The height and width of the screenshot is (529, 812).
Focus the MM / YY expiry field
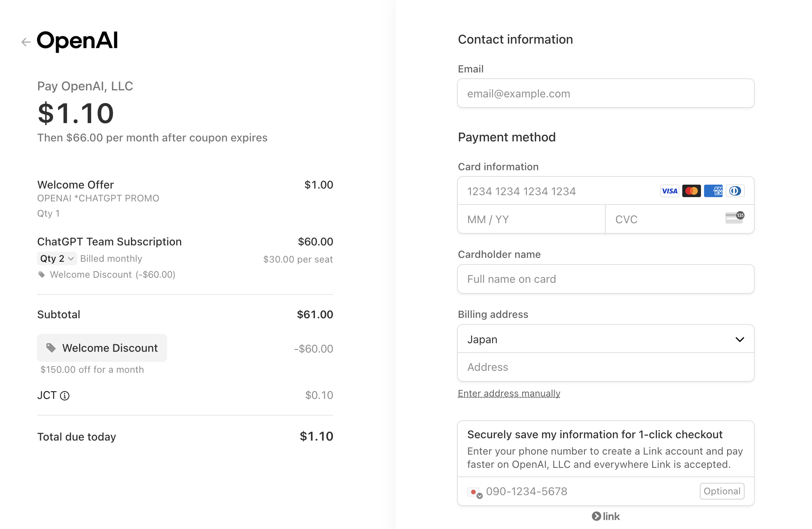tap(531, 219)
